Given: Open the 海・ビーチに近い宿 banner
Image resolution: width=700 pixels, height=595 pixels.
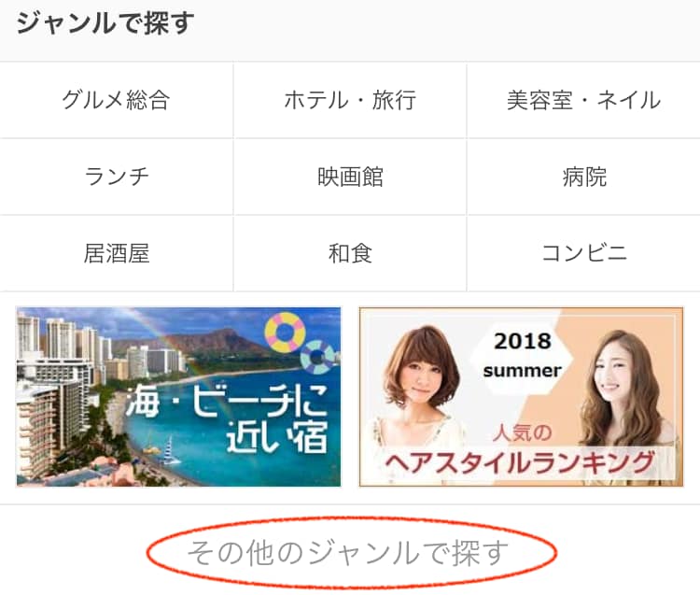Looking at the screenshot, I should tap(178, 397).
